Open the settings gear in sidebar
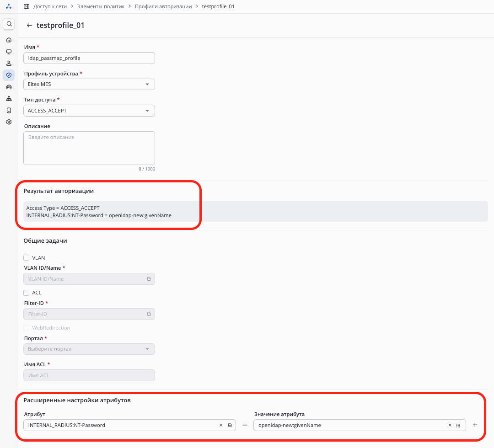 pyautogui.click(x=9, y=122)
